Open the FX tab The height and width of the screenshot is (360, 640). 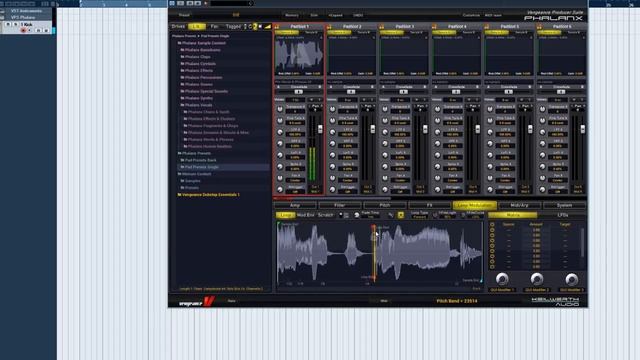coord(429,205)
